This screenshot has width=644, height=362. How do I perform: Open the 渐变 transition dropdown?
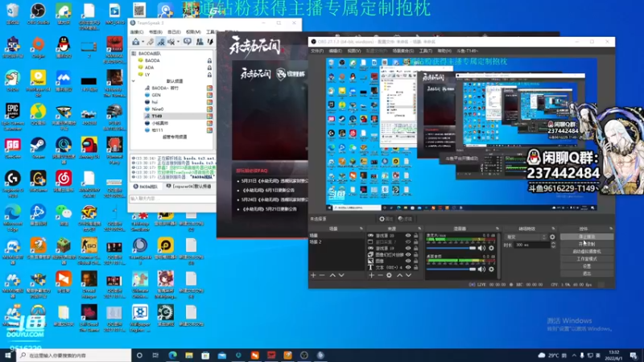click(526, 237)
